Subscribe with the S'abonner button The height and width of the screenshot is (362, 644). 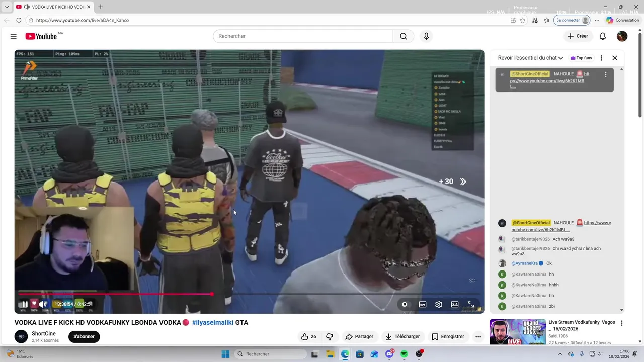84,337
